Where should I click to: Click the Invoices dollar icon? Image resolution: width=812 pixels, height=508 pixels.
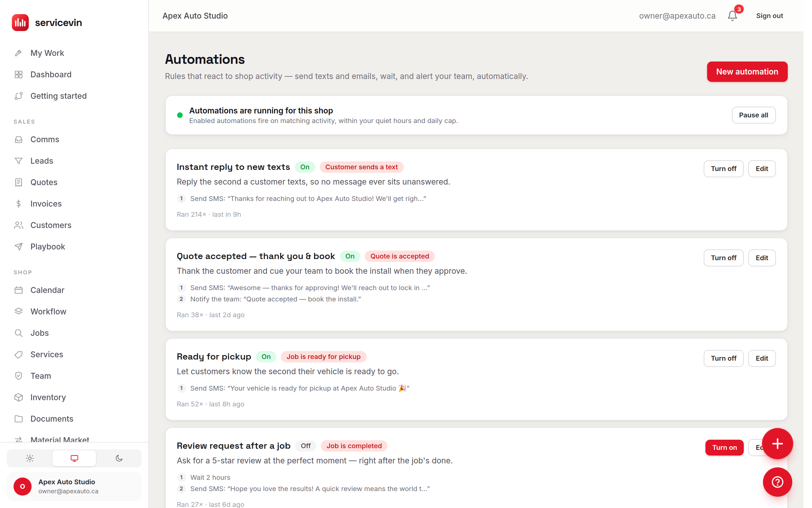(18, 204)
